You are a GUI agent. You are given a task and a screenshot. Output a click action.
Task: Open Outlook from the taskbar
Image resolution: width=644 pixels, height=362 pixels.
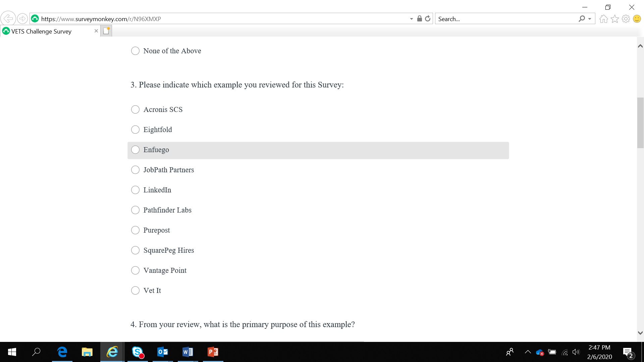click(x=163, y=352)
